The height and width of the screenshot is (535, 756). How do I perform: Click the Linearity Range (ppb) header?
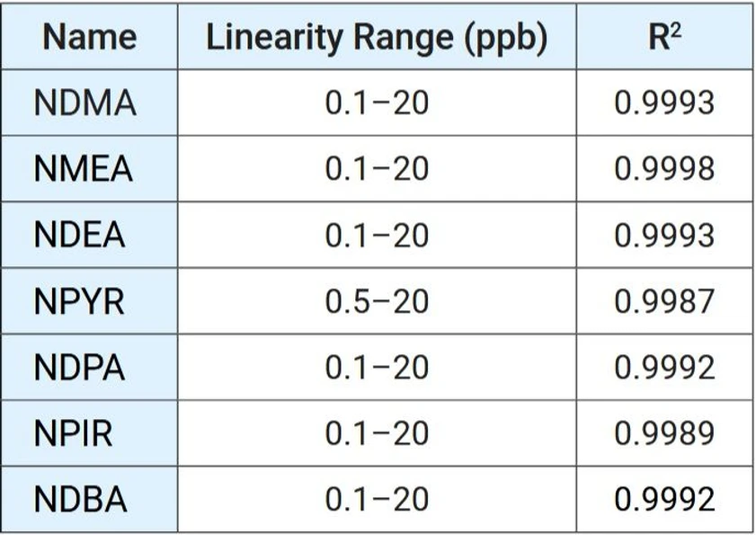377,37
